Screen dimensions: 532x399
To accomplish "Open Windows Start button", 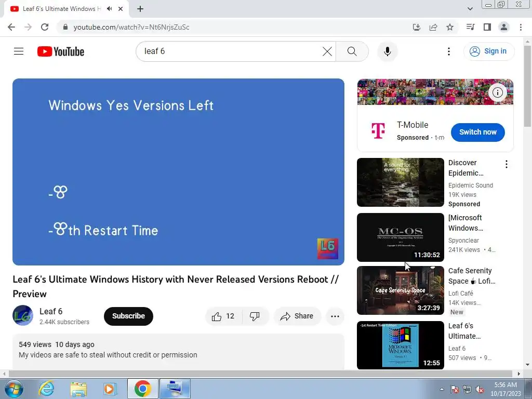I will pyautogui.click(x=14, y=389).
